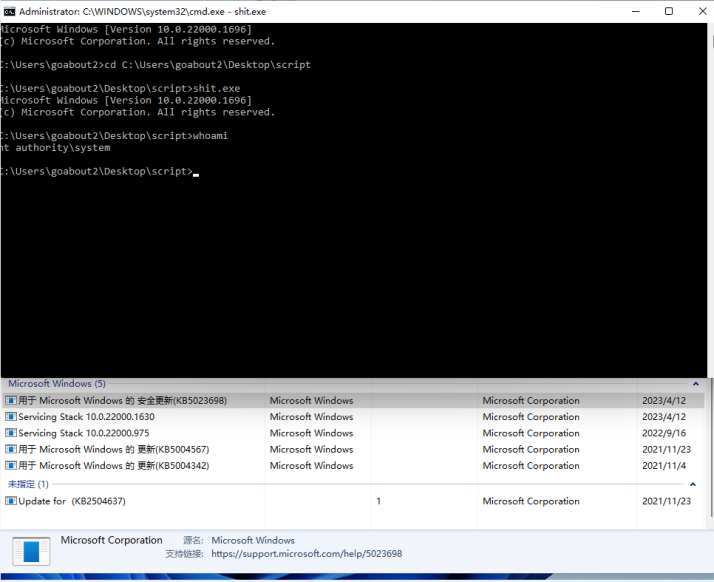Click the cmd.exe title bar icon

9,11
